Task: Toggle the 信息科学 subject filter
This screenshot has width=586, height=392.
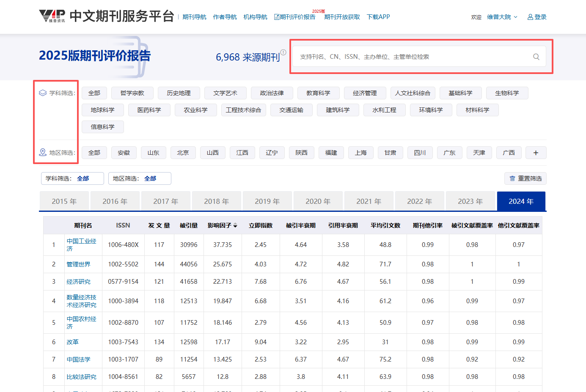Action: 102,126
